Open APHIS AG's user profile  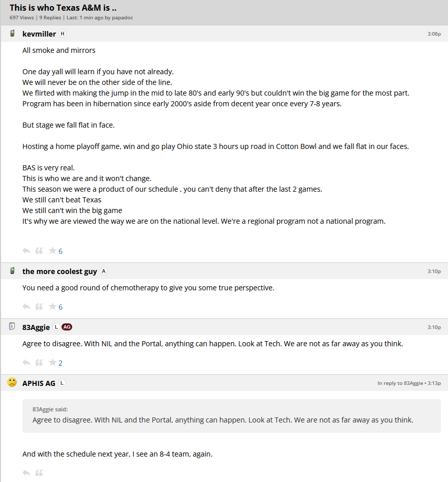pyautogui.click(x=39, y=383)
